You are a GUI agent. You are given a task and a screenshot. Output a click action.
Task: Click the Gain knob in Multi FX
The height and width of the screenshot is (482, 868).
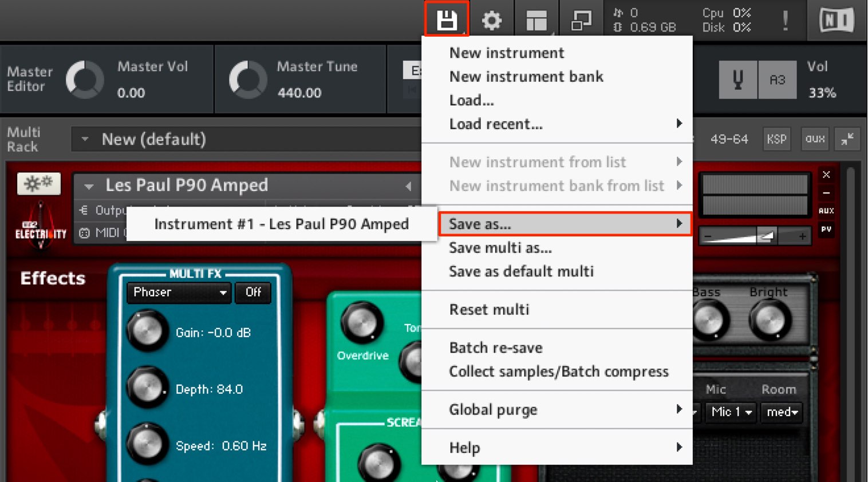(x=147, y=331)
